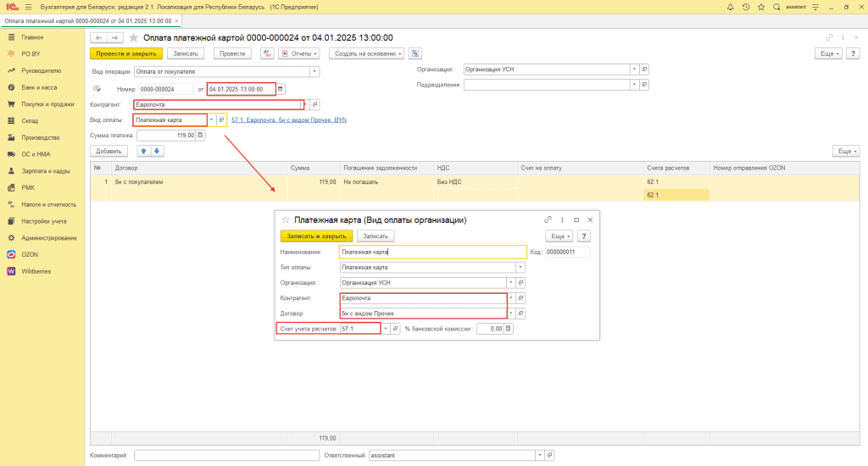Open Wildberries section in sidebar
868x466 pixels.
pyautogui.click(x=36, y=271)
